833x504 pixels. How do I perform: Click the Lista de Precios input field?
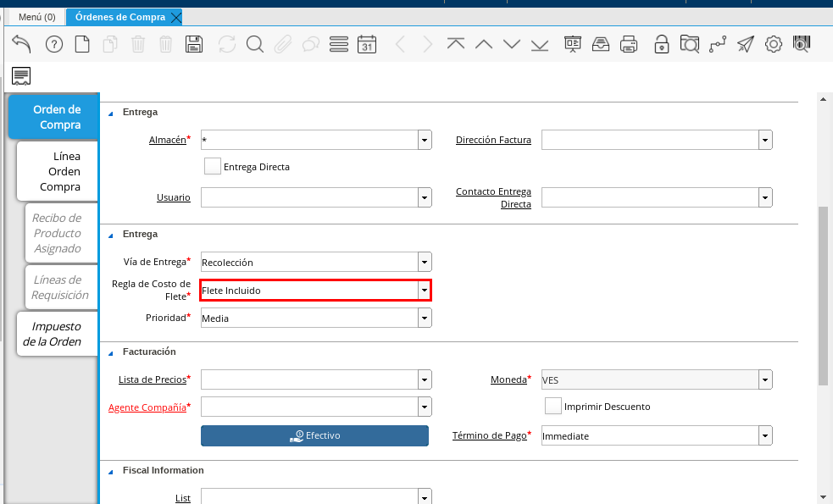pyautogui.click(x=308, y=379)
